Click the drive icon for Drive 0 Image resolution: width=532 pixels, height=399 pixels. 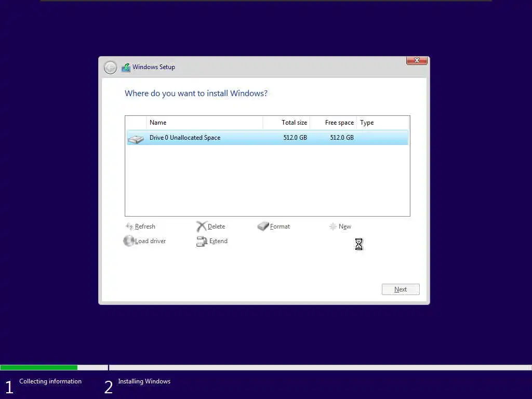(136, 139)
